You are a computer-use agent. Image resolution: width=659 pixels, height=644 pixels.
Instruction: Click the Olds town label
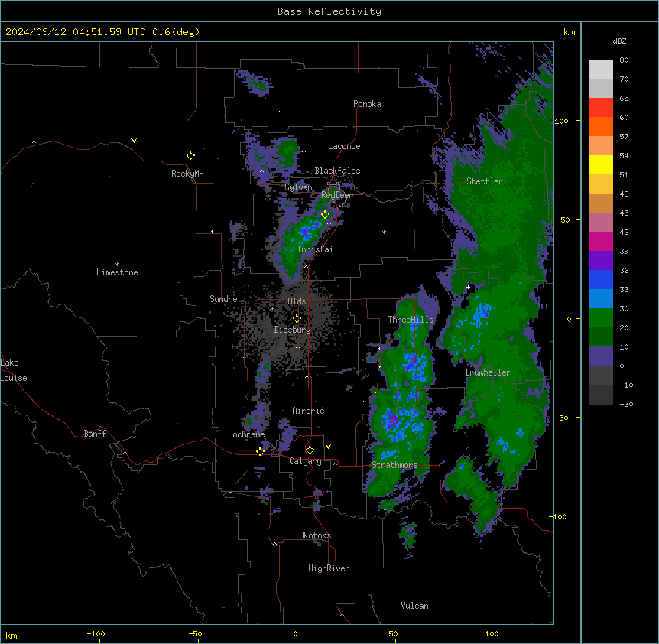click(x=297, y=301)
